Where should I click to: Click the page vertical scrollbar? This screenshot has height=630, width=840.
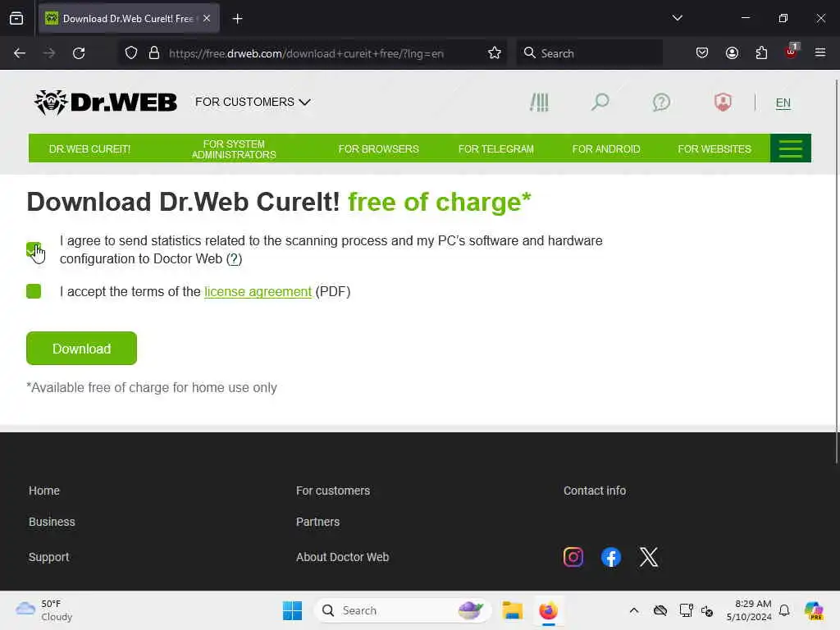click(x=837, y=272)
